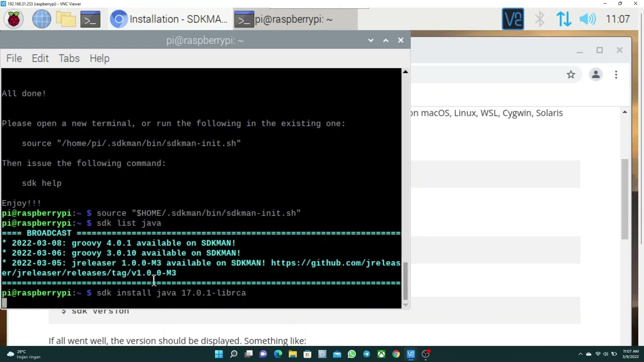Maximize the Chromium window
The image size is (644, 362).
pos(599,50)
